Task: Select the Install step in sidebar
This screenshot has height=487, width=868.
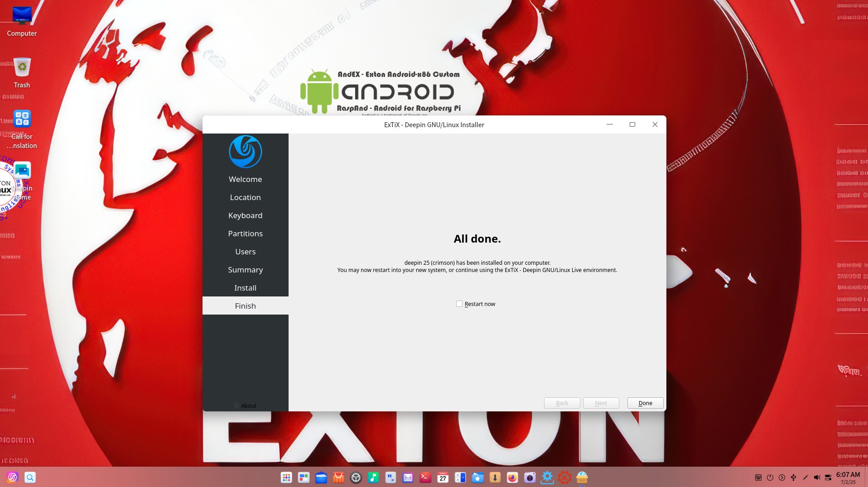Action: 245,288
